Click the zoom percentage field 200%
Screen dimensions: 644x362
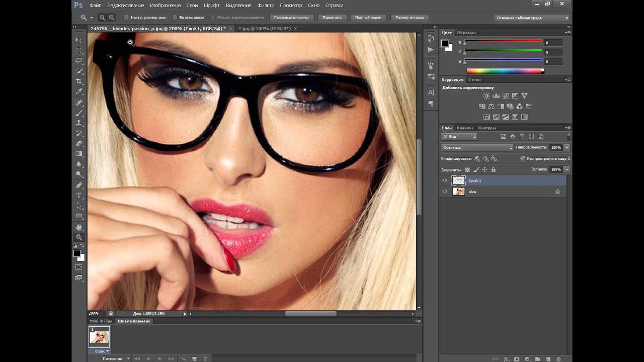[x=95, y=314]
